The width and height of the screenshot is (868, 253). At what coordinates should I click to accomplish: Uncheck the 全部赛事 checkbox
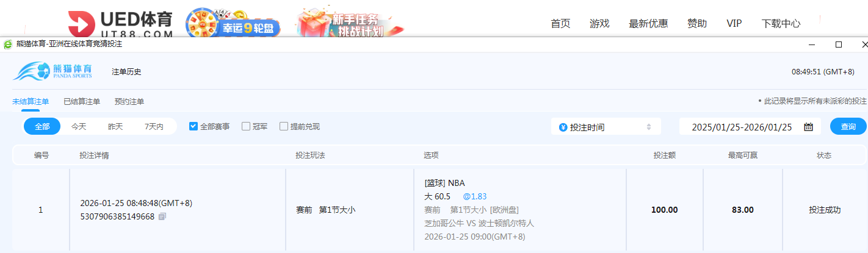(193, 126)
